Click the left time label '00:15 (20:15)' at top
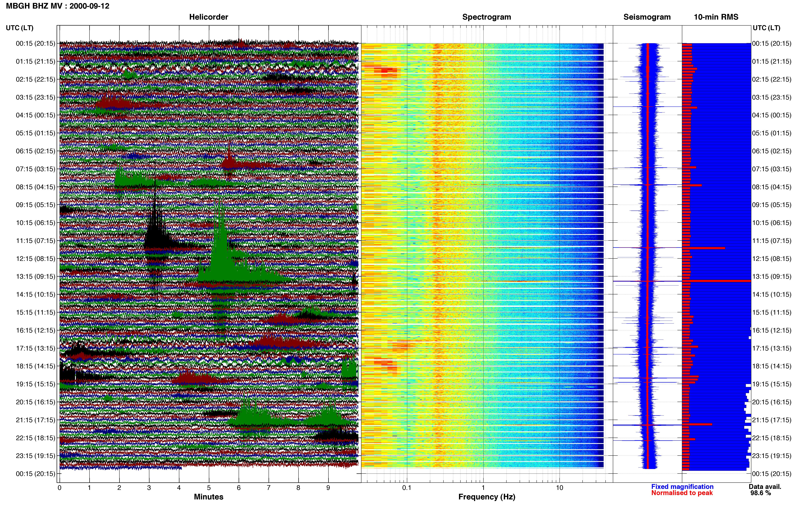 coord(36,43)
